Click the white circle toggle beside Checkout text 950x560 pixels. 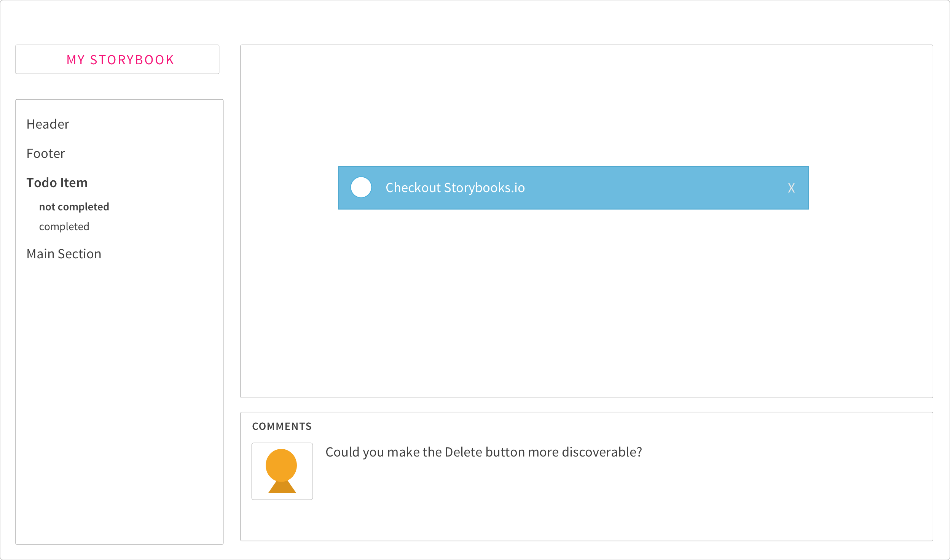point(361,188)
